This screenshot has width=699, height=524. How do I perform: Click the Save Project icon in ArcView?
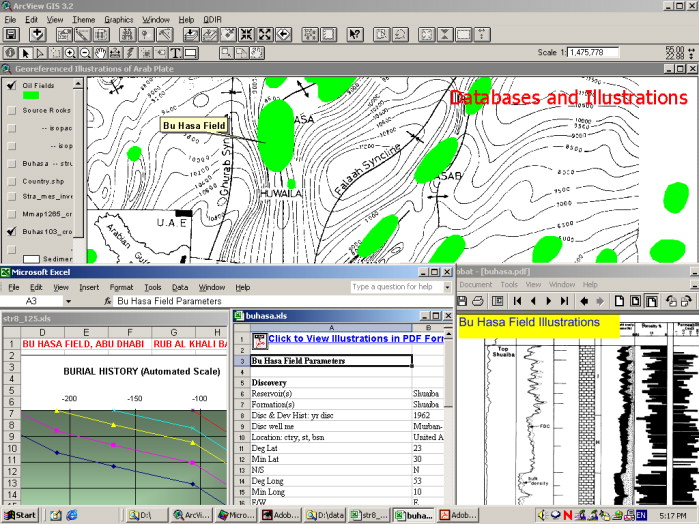click(x=11, y=35)
